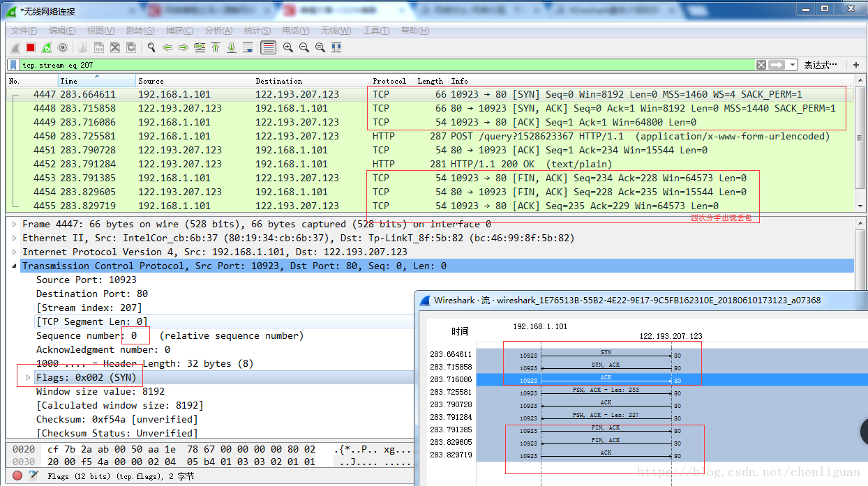Go back in packet history with the left arrow
This screenshot has width=868, height=486.
(167, 47)
